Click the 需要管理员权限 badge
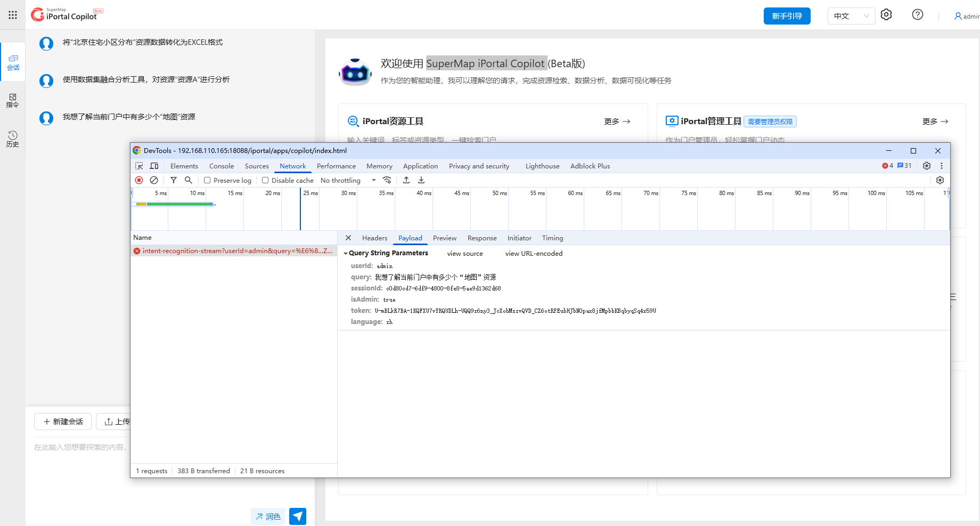 click(x=770, y=122)
